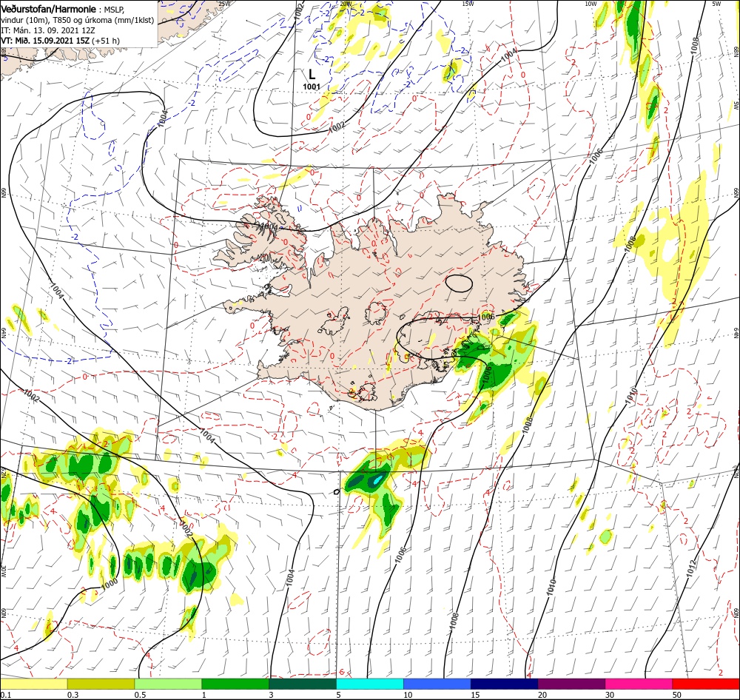Click the 'VT: Mið. 15.09.2021 15Z (+51 h)' line
740x700 pixels.
pyautogui.click(x=61, y=41)
